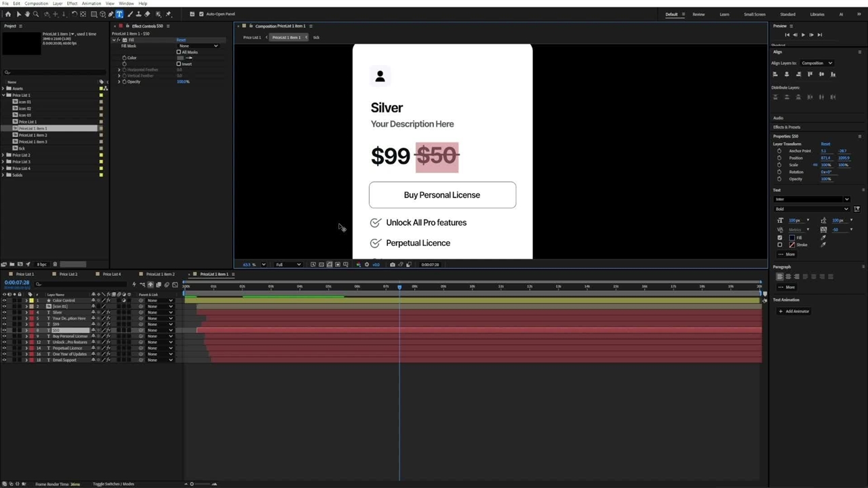This screenshot has height=488, width=868.
Task: Select the Puppet Pin tool
Action: click(168, 14)
